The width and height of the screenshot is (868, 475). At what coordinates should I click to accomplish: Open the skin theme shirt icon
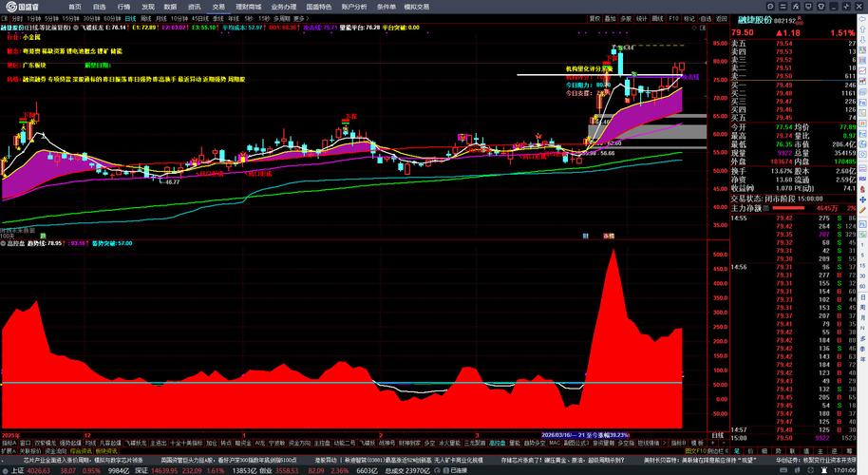821,7
